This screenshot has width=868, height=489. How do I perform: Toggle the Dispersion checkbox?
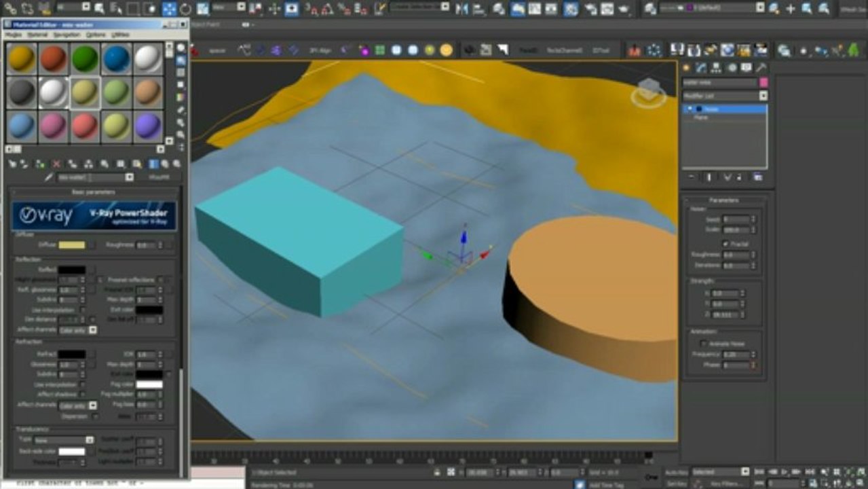[x=94, y=416]
